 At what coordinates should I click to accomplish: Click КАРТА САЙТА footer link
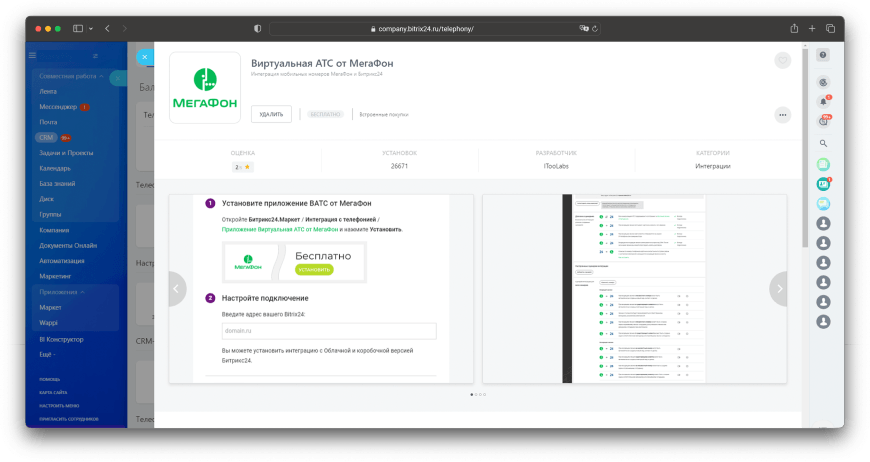53,392
